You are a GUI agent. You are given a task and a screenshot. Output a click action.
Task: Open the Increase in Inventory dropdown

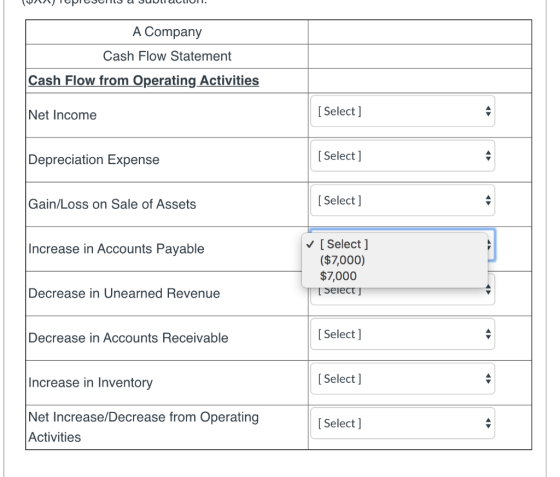(402, 379)
